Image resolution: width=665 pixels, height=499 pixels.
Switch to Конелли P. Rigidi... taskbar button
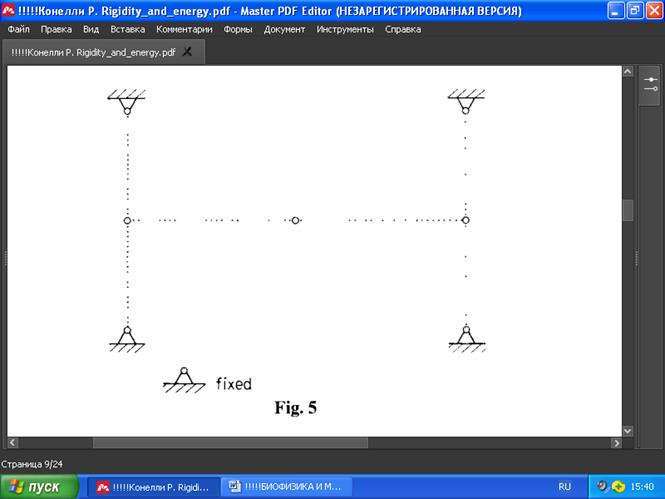coord(154,487)
